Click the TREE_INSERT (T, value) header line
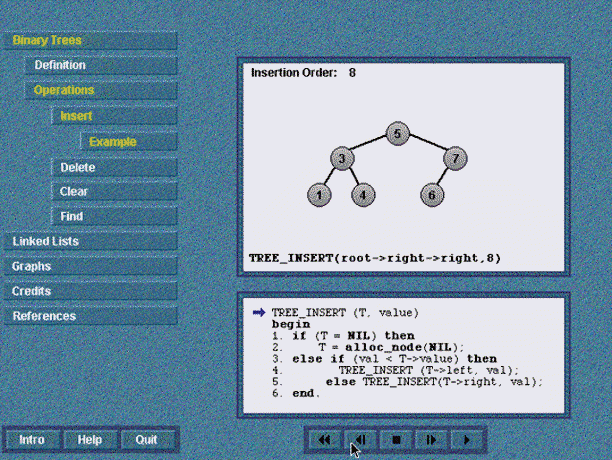612x460 pixels. 345,313
